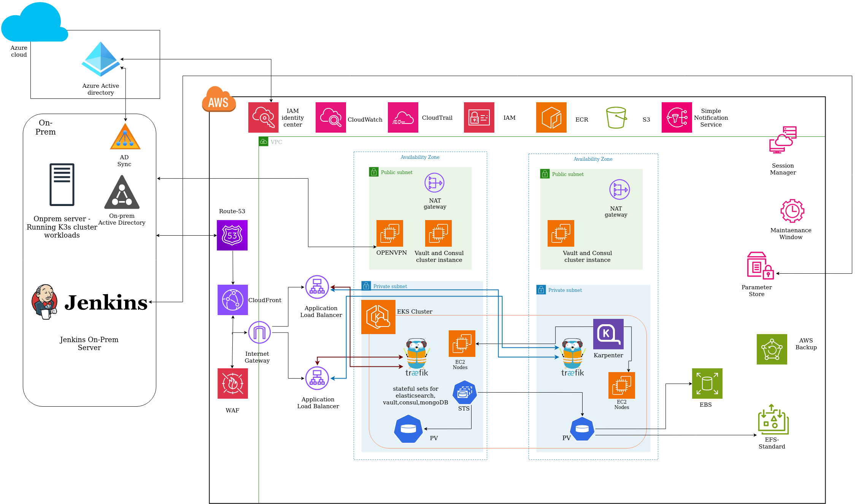
Task: Select the STS stateful set icon
Action: pyautogui.click(x=464, y=392)
